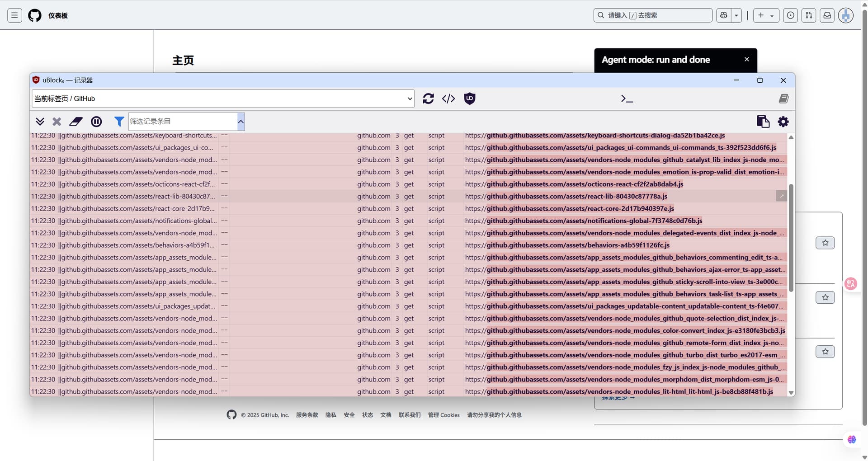This screenshot has height=461, width=868.
Task: Open details icon on react-lib row
Action: [x=781, y=196]
